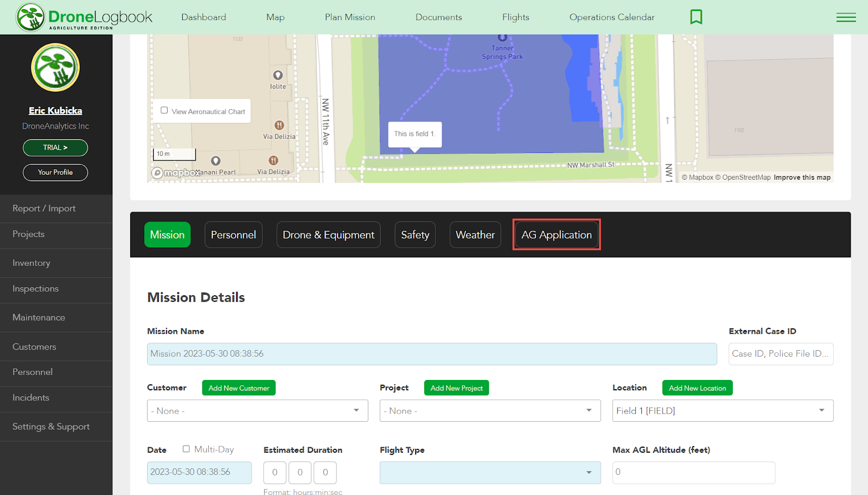
Task: Open Operations Calendar in top navigation
Action: pos(612,17)
